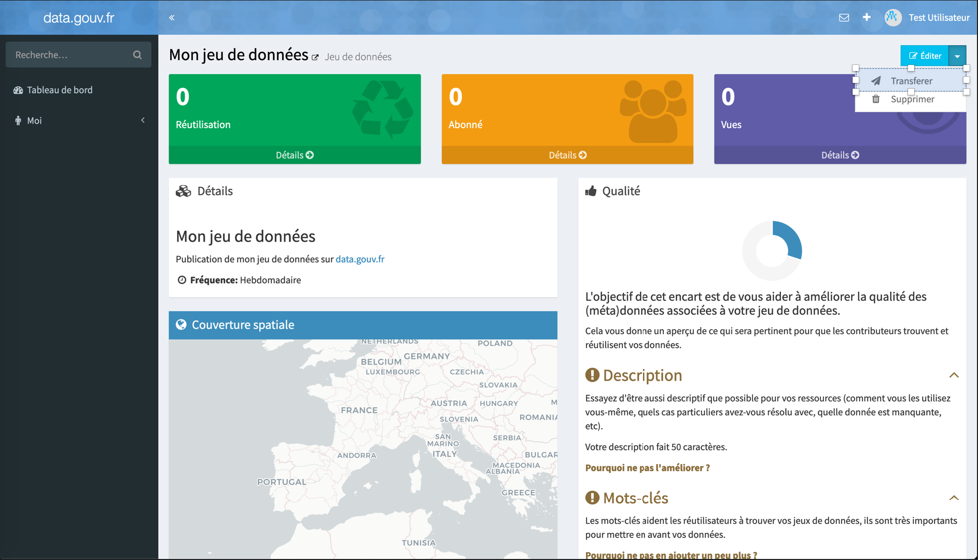
Task: Collapse the Description quality section
Action: click(954, 375)
